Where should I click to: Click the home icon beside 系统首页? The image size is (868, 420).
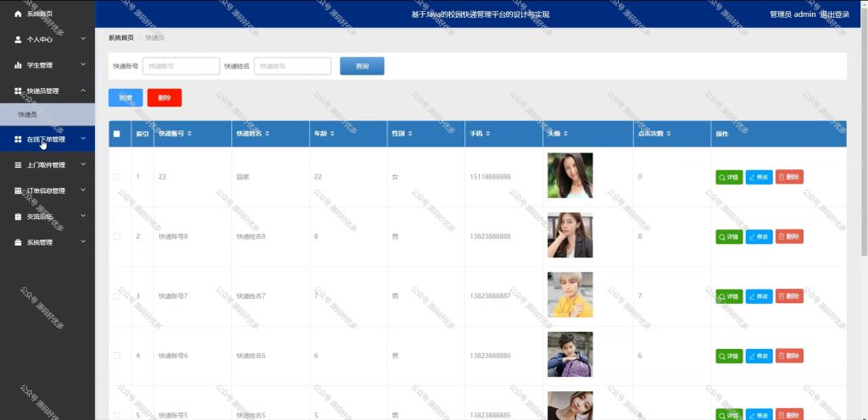tap(18, 14)
